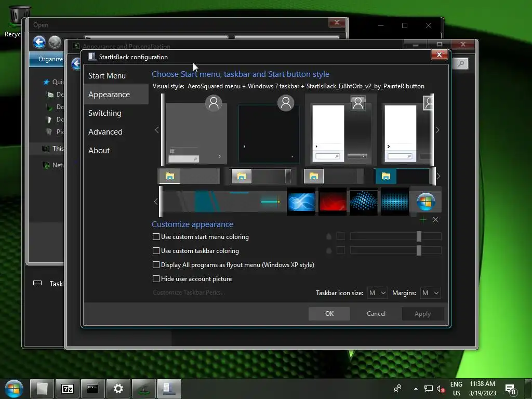Choose the blue equalizer start button image
This screenshot has width=532, height=399.
[x=395, y=202]
